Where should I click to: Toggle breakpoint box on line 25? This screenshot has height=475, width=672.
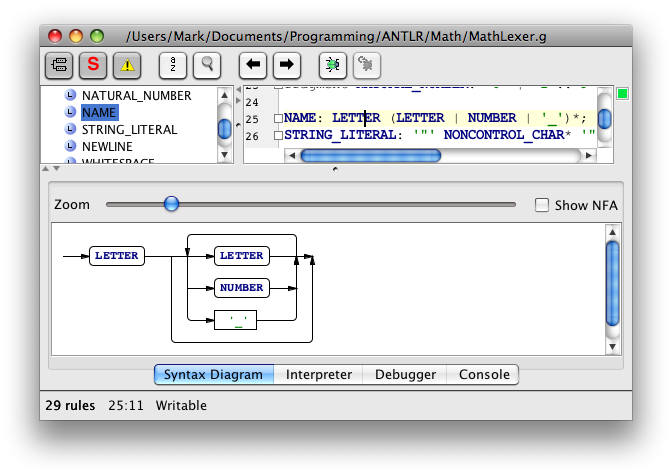pos(278,119)
